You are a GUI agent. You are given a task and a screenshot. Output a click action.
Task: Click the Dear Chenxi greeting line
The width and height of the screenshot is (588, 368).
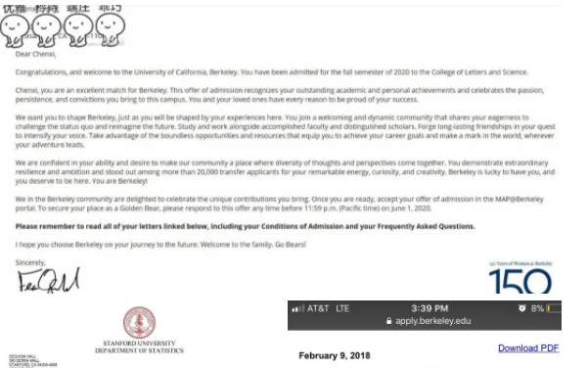coord(35,54)
